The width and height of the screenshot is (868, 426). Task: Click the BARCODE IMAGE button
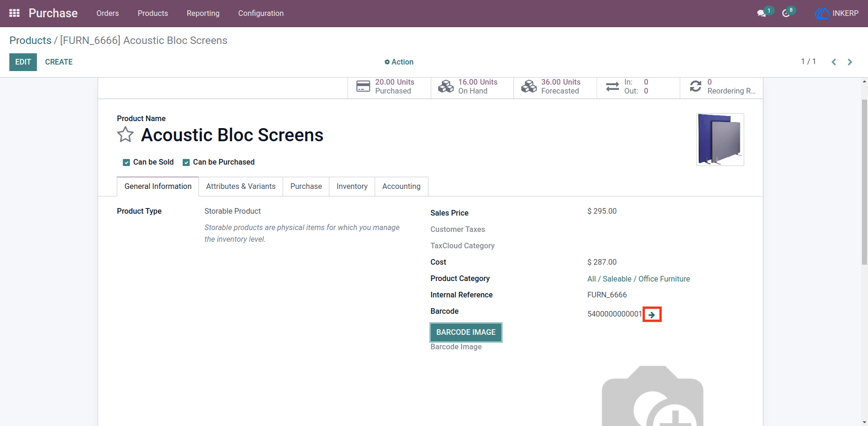point(466,332)
